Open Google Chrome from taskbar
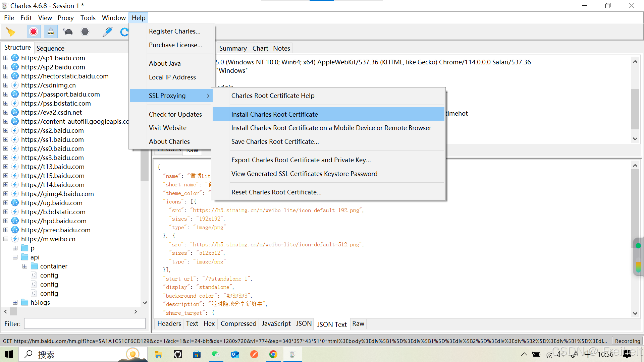 273,354
